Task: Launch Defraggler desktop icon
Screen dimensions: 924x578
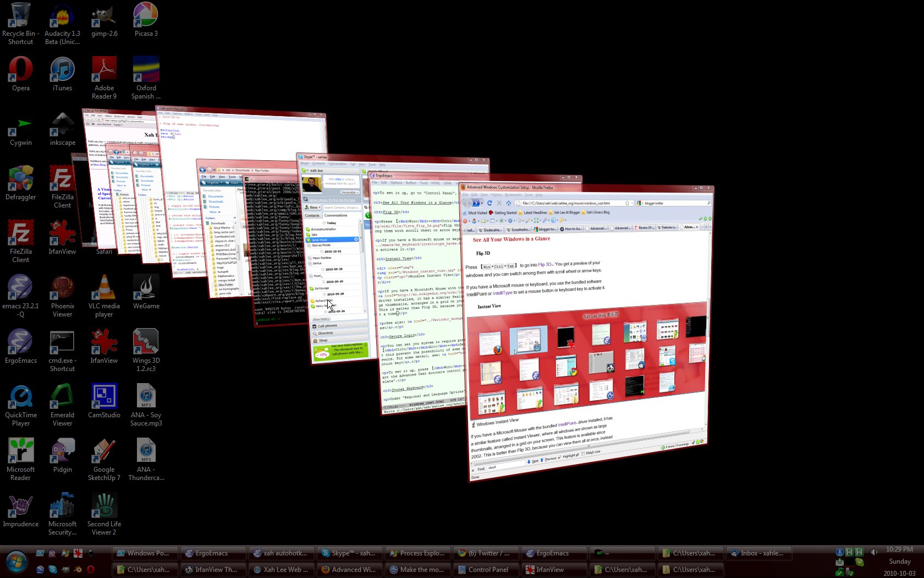Action: 20,183
